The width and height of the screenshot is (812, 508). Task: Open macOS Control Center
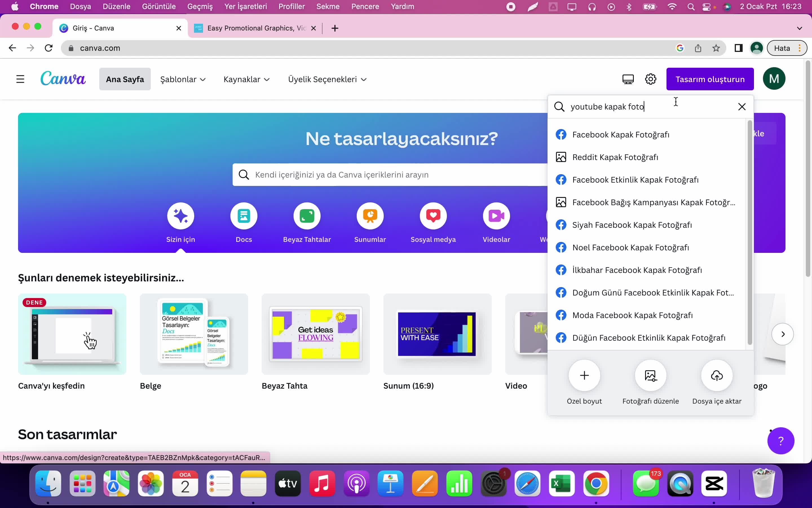[707, 7]
